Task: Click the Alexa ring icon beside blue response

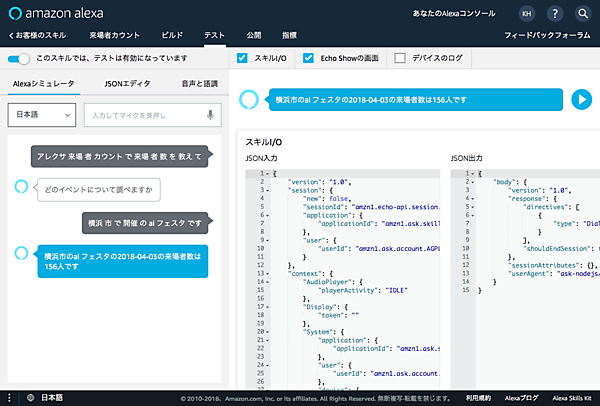Action: click(22, 254)
